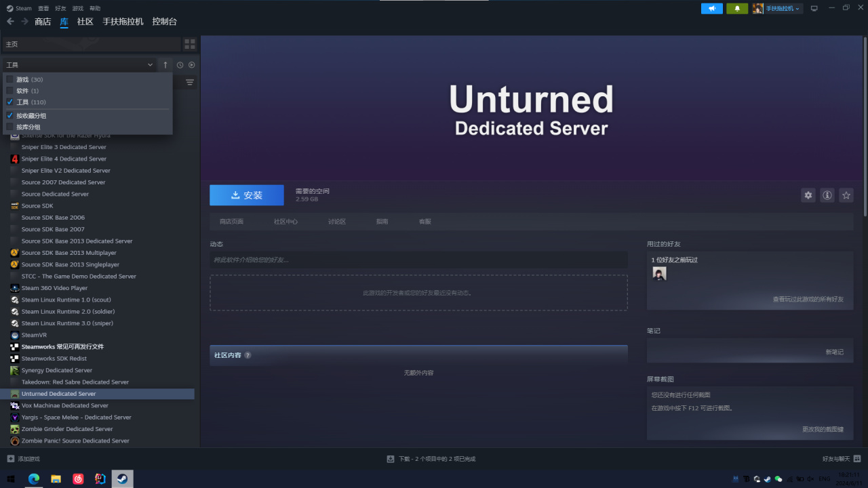Open Big Picture mode monitor icon
Viewport: 868px width, 488px height.
pyautogui.click(x=814, y=8)
